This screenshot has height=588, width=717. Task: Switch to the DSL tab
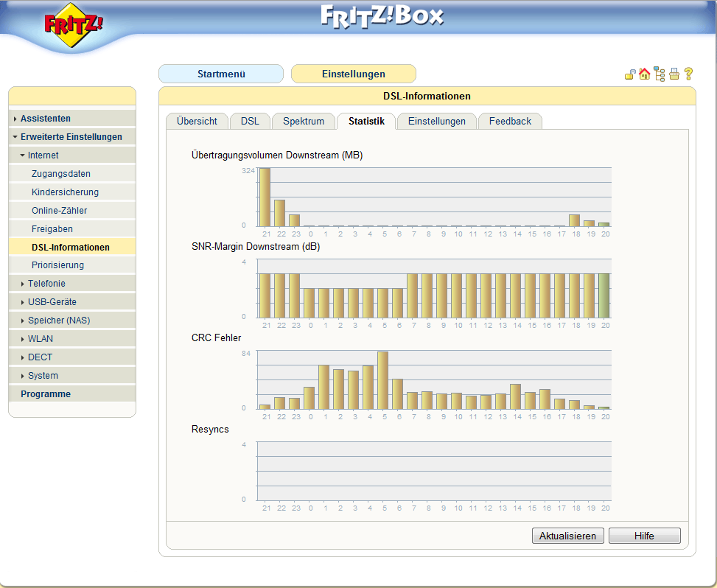[x=250, y=121]
